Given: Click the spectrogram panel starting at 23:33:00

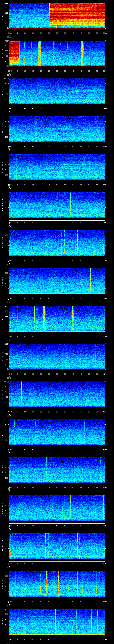Looking at the screenshot, I should click(57, 91).
